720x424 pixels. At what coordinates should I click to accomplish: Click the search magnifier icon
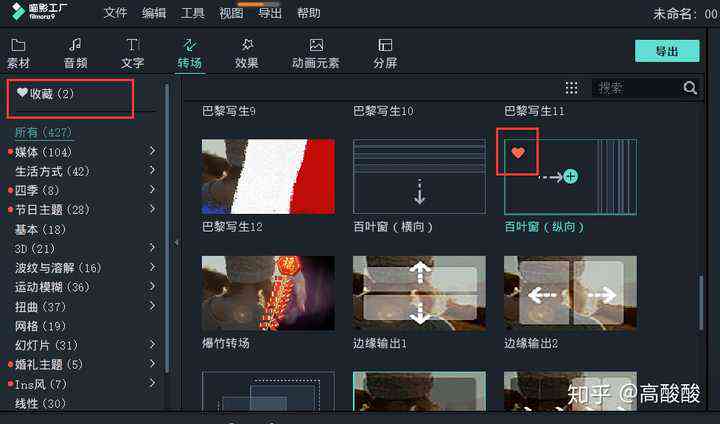click(x=690, y=87)
